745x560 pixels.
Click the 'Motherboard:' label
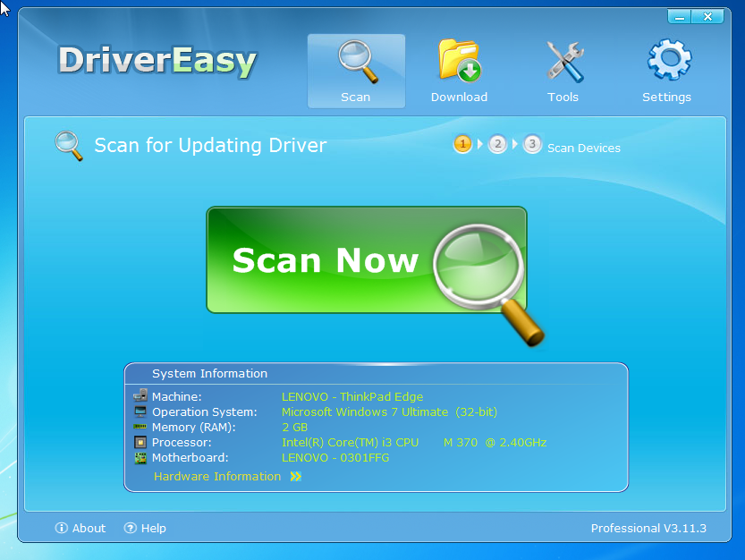[x=190, y=458]
